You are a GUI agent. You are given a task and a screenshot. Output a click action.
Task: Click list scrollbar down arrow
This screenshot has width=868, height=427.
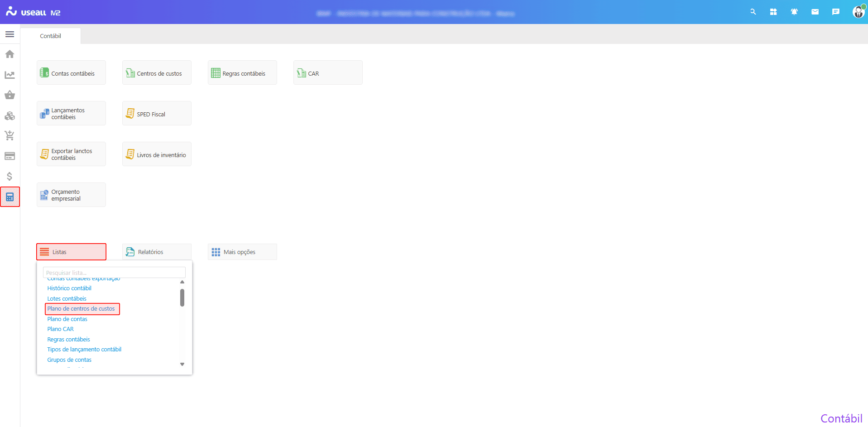coord(182,364)
